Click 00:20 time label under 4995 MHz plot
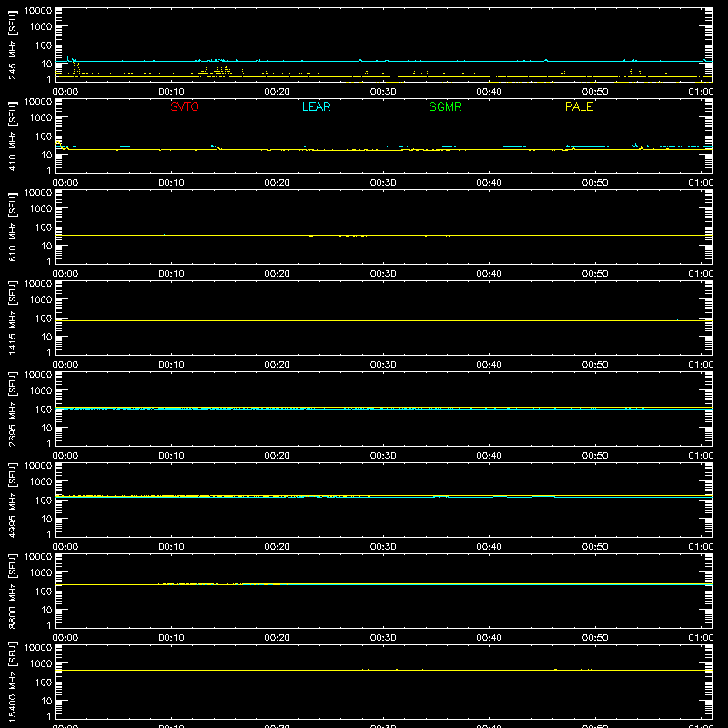The image size is (728, 728). click(x=278, y=547)
